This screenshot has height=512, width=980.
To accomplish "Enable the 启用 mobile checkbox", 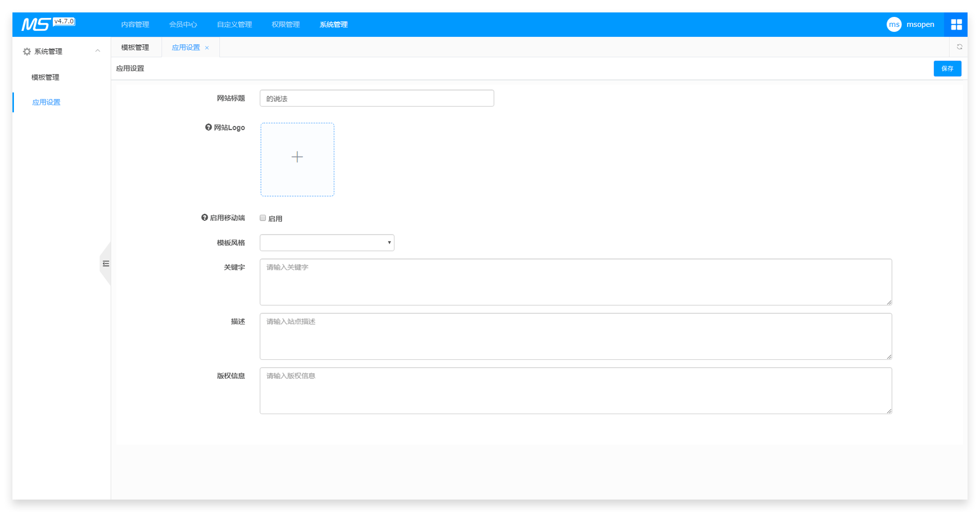I will (x=263, y=218).
